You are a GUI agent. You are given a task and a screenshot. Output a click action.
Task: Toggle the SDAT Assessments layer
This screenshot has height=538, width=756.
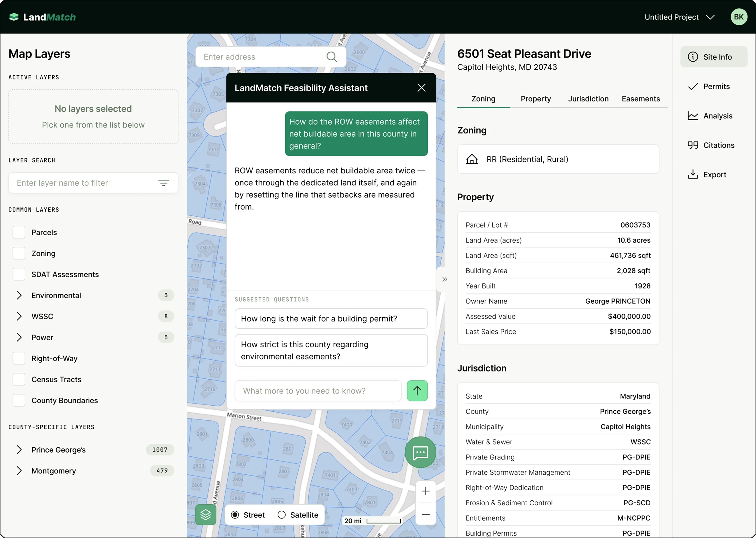pos(19,274)
